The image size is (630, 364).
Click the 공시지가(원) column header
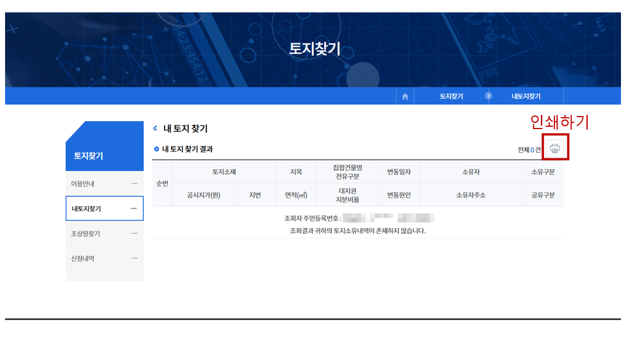pyautogui.click(x=203, y=195)
